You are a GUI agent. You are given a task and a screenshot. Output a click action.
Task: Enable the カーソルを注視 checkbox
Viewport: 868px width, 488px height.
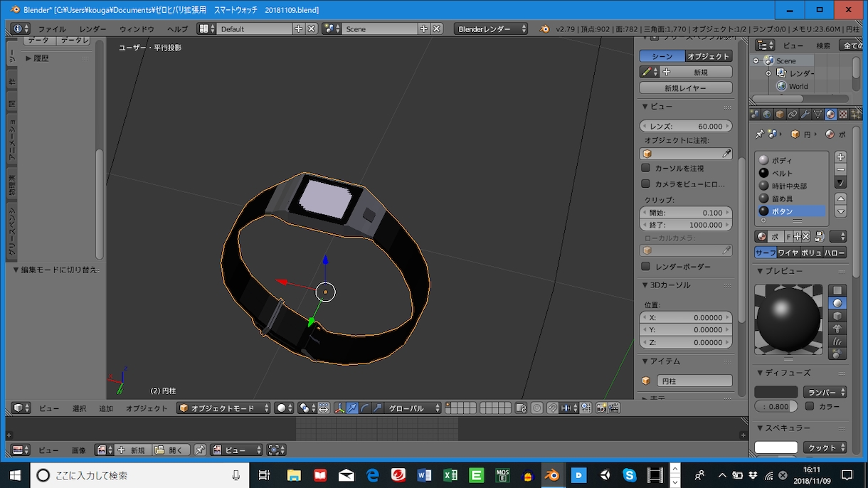pyautogui.click(x=646, y=168)
